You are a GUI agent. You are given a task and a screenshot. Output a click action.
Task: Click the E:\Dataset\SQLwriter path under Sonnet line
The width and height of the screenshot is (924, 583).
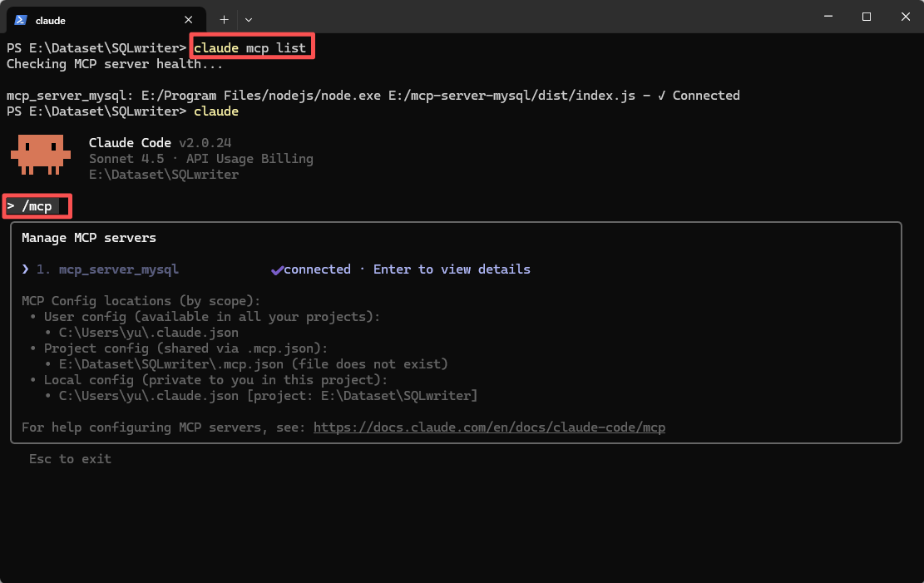(164, 175)
